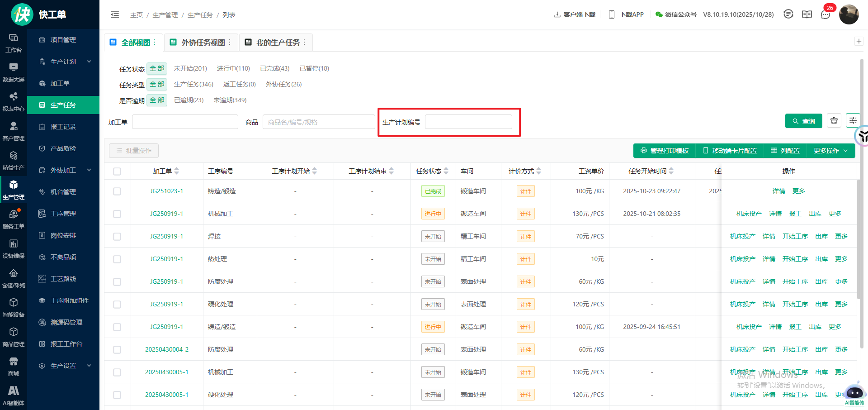Tick the select-all checkbox in table header
868x410 pixels.
(117, 172)
